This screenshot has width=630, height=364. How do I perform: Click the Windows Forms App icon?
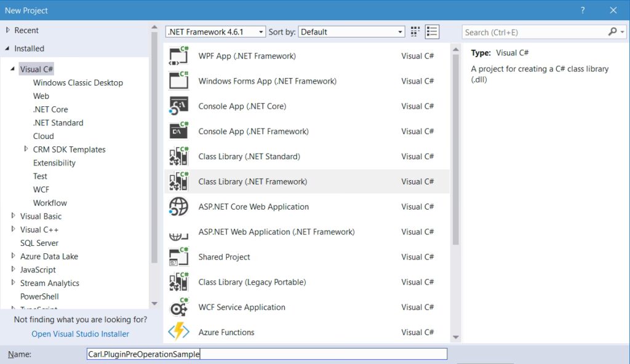[x=178, y=81]
